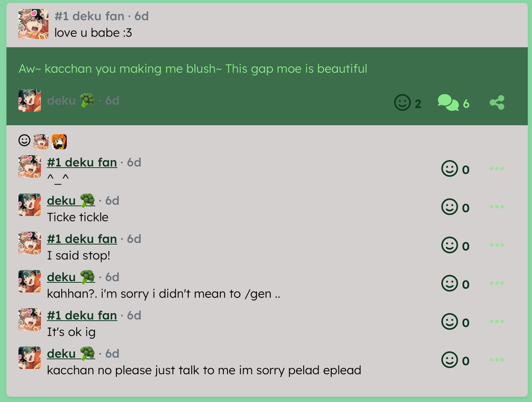532x402 pixels.
Task: Click the orange-haired reactor avatar in reactions row
Action: (x=59, y=142)
